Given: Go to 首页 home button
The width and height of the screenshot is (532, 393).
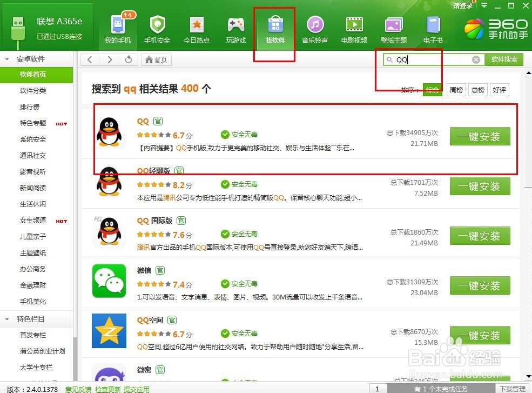Looking at the screenshot, I should 156,60.
